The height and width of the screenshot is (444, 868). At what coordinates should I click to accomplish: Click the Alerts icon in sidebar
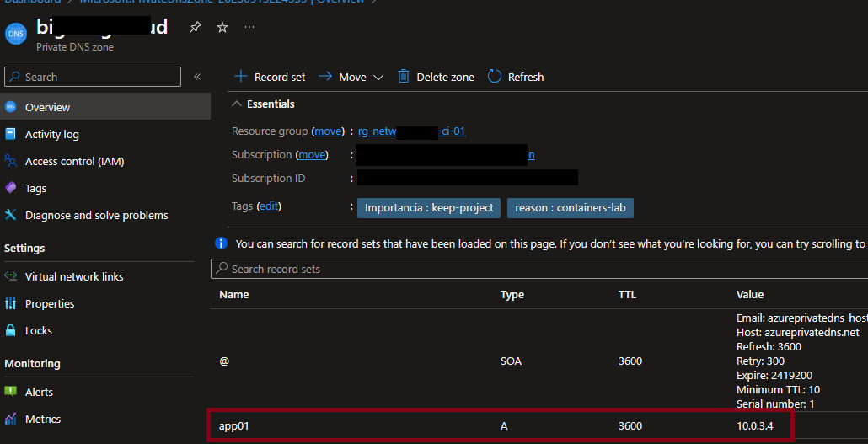(10, 392)
